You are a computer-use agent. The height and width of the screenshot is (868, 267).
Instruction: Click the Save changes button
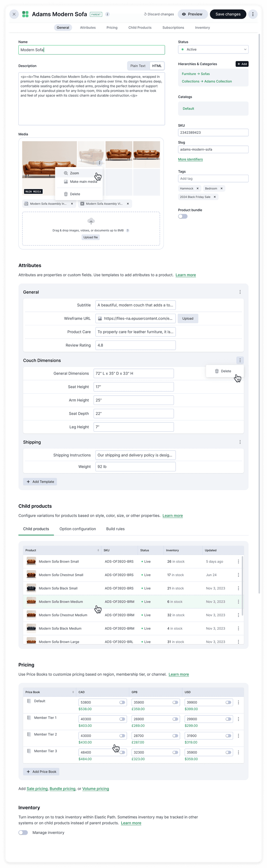(x=228, y=14)
